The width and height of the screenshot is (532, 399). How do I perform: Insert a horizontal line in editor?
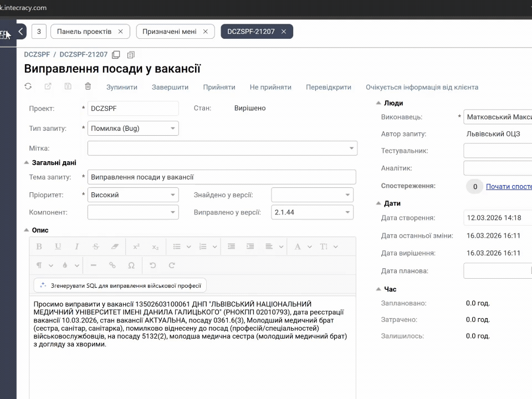(x=93, y=265)
